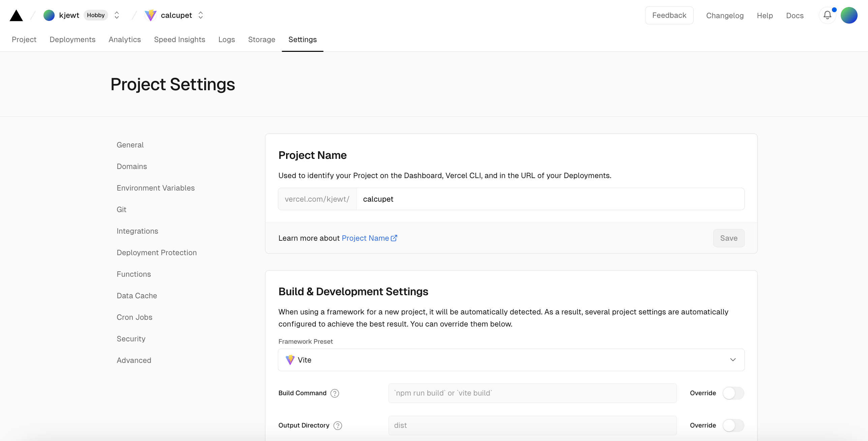The image size is (868, 441).
Task: Click the Project Name external link icon
Action: click(x=394, y=238)
